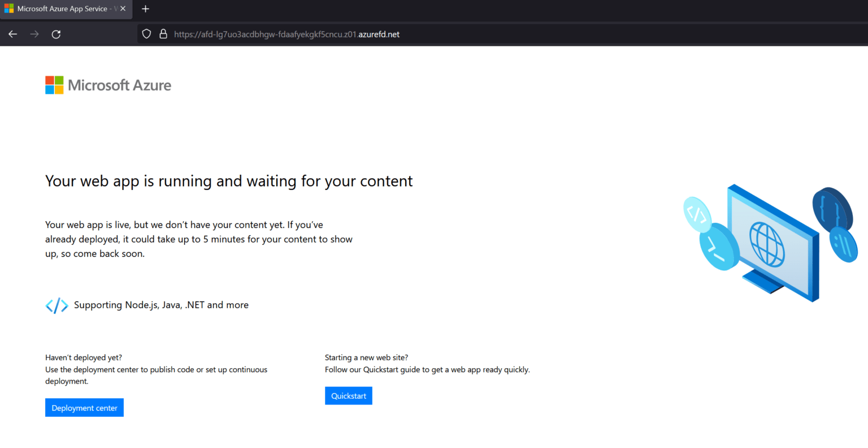This screenshot has width=868, height=448.
Task: Open the Quickstart guide
Action: point(348,395)
